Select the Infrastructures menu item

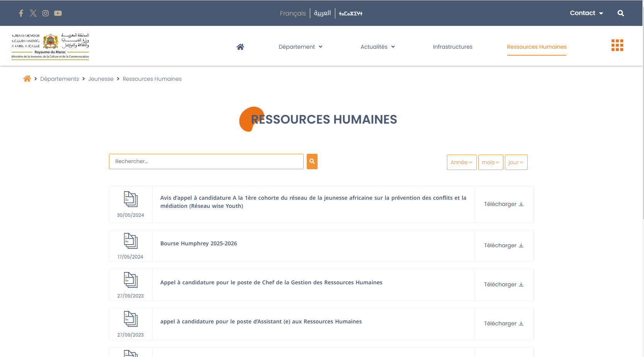[452, 47]
